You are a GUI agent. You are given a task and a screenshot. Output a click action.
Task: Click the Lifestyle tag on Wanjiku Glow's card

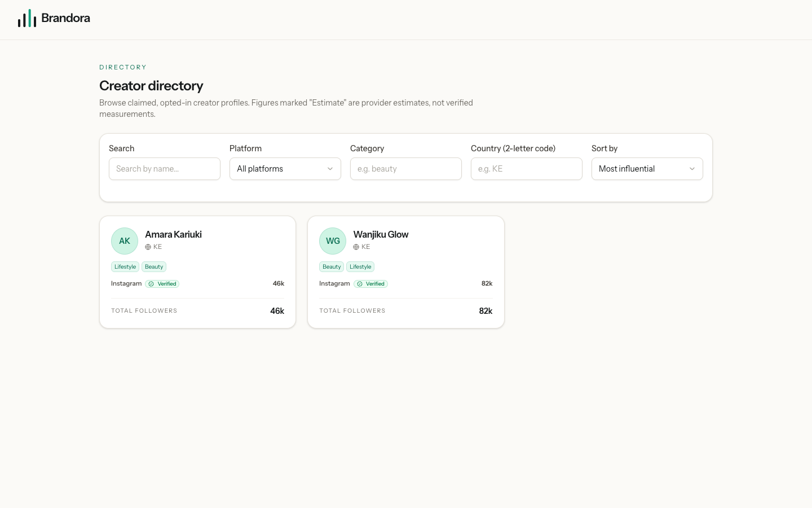[360, 267]
